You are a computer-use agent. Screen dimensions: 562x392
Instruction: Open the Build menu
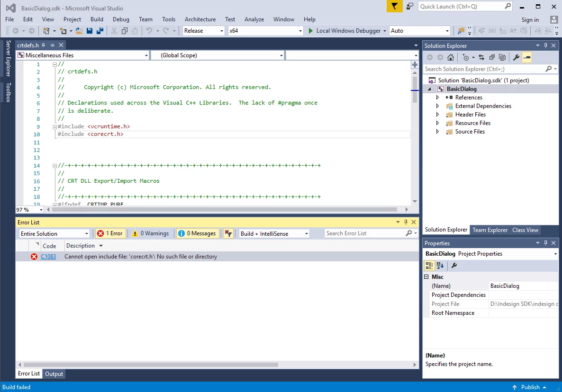tap(97, 19)
